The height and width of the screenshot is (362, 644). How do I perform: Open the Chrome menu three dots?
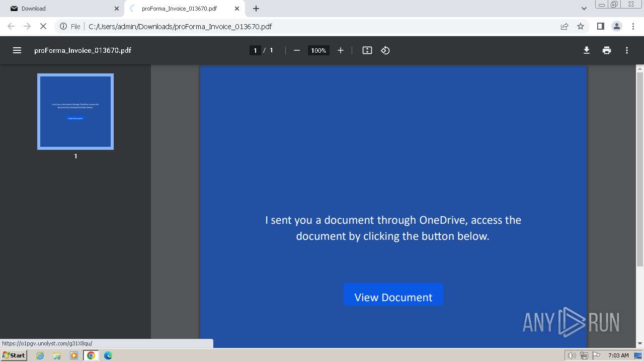pyautogui.click(x=632, y=26)
